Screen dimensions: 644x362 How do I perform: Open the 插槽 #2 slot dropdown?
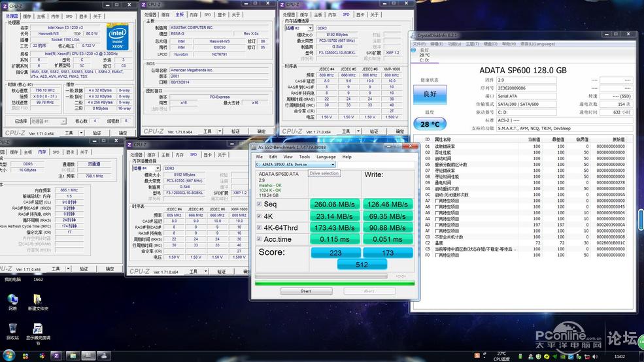(x=299, y=28)
